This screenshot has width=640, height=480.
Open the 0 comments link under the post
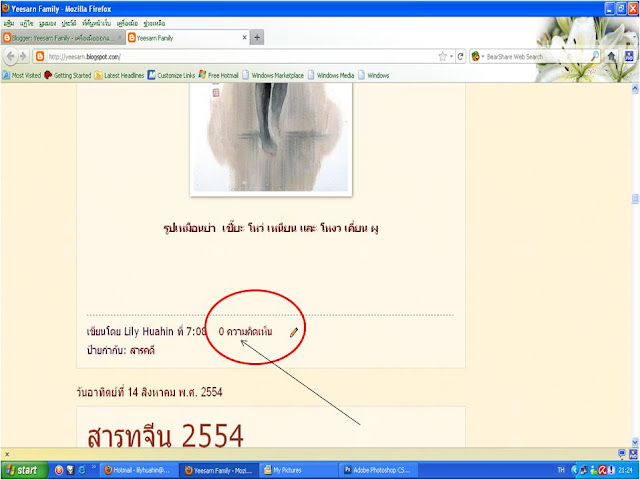245,331
